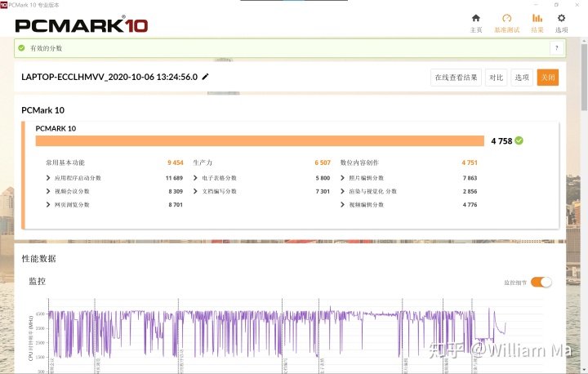The width and height of the screenshot is (588, 374).
Task: Expand 视频会议分数 details
Action: point(48,191)
